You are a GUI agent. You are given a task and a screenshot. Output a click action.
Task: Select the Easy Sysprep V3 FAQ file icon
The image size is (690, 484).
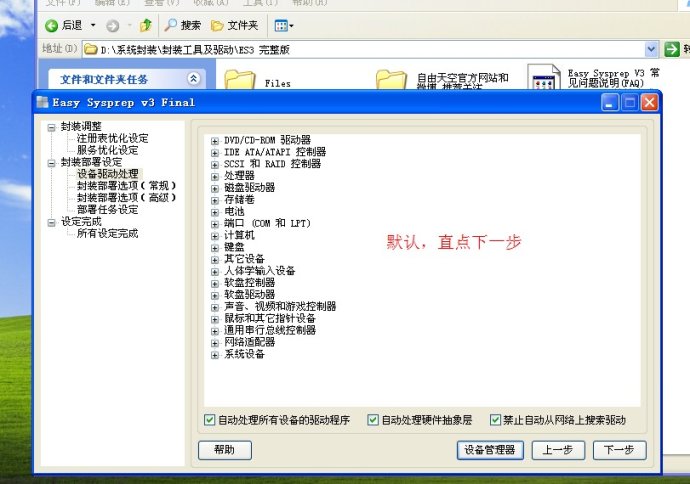(x=544, y=77)
